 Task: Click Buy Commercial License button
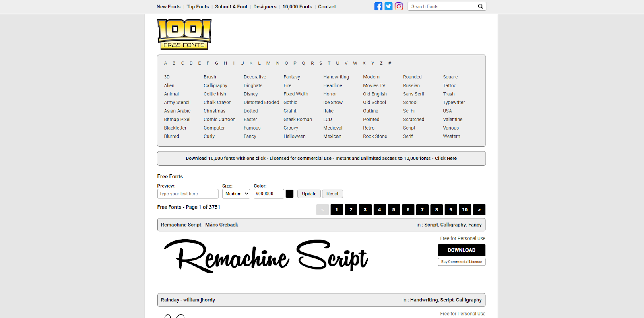462,262
